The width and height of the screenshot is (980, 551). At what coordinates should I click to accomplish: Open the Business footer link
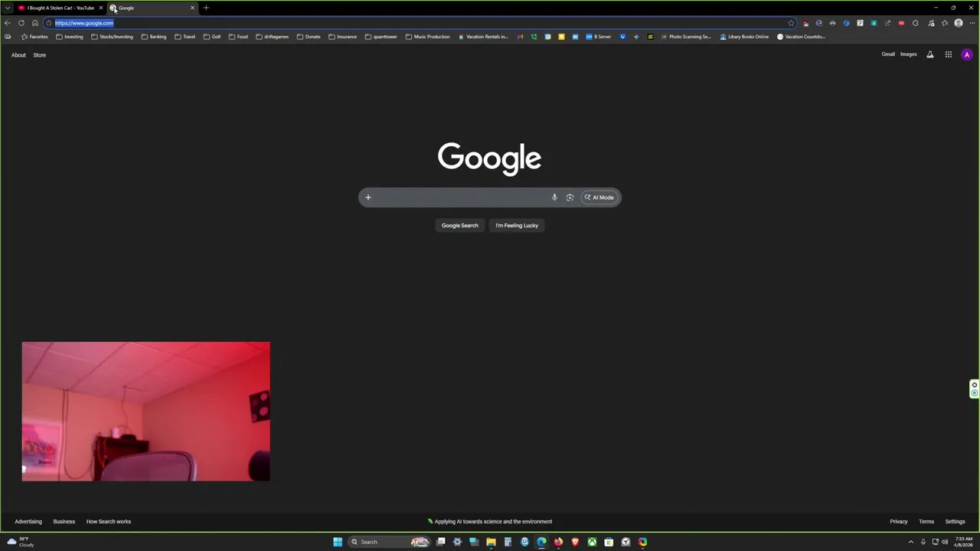pyautogui.click(x=64, y=522)
